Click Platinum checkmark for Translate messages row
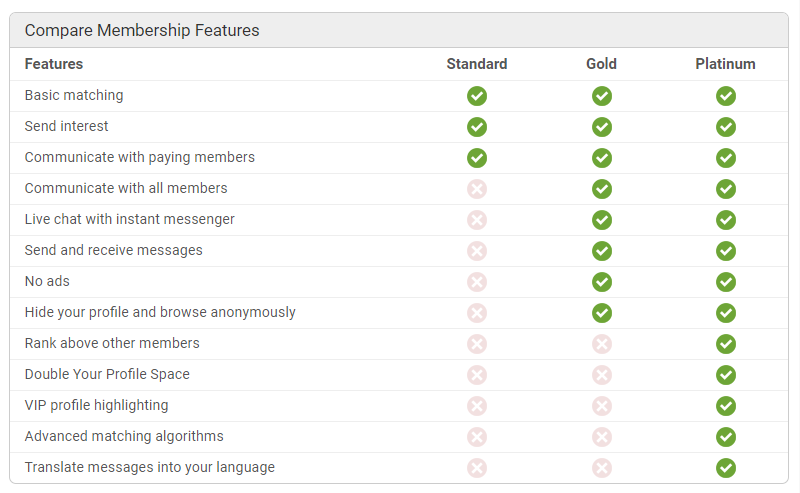The height and width of the screenshot is (493, 800). point(726,468)
